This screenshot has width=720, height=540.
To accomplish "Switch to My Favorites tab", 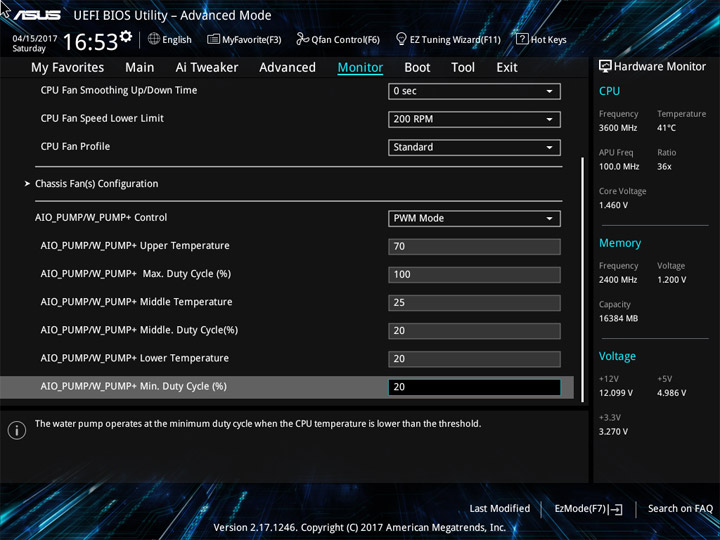I will 68,68.
